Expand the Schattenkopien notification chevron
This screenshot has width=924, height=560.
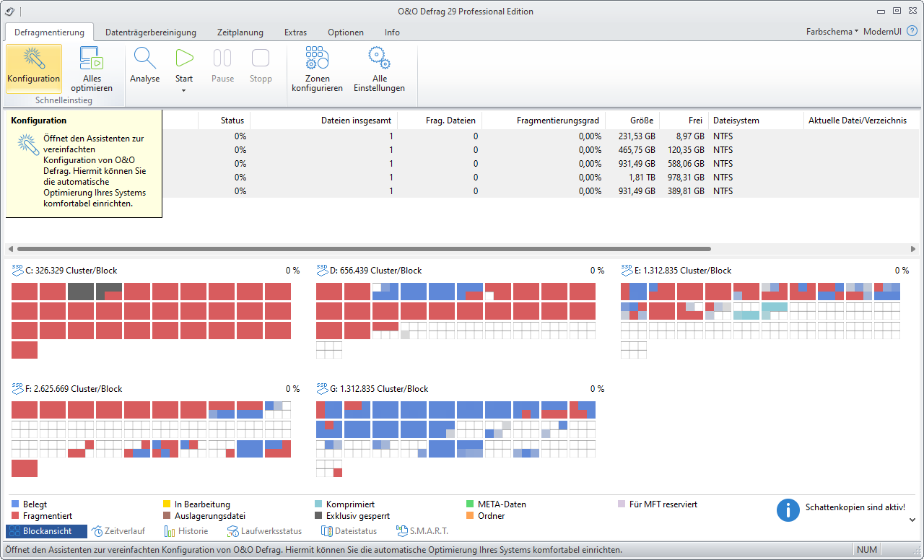click(x=912, y=520)
